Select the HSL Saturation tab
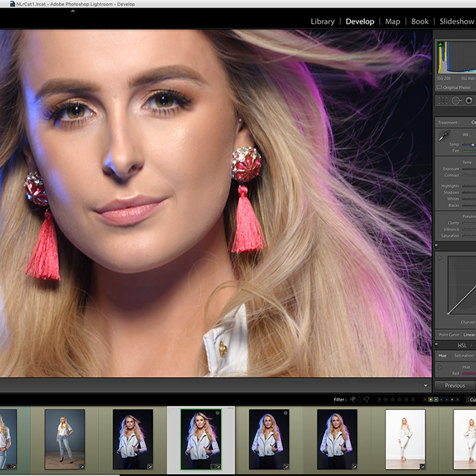The image size is (476, 476). 464,356
